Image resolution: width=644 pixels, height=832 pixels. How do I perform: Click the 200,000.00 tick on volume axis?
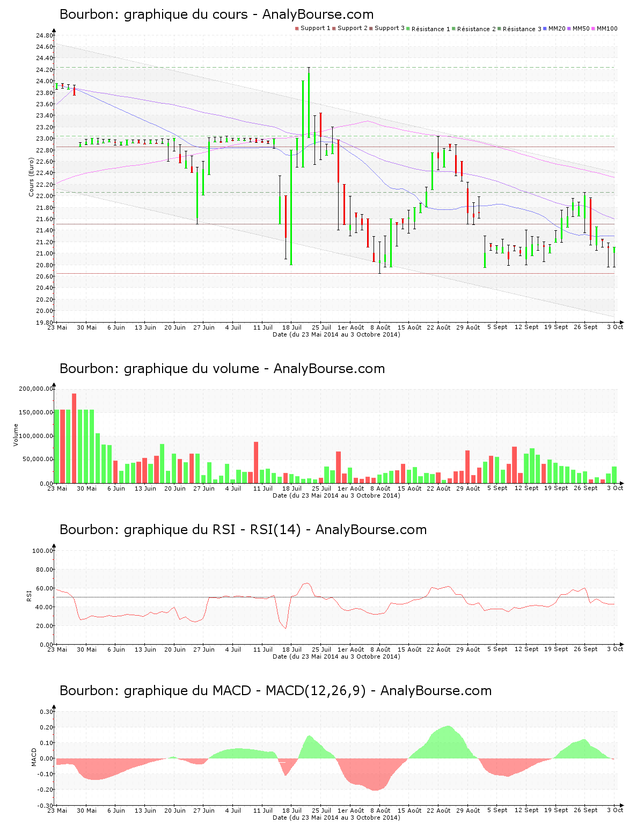36,389
